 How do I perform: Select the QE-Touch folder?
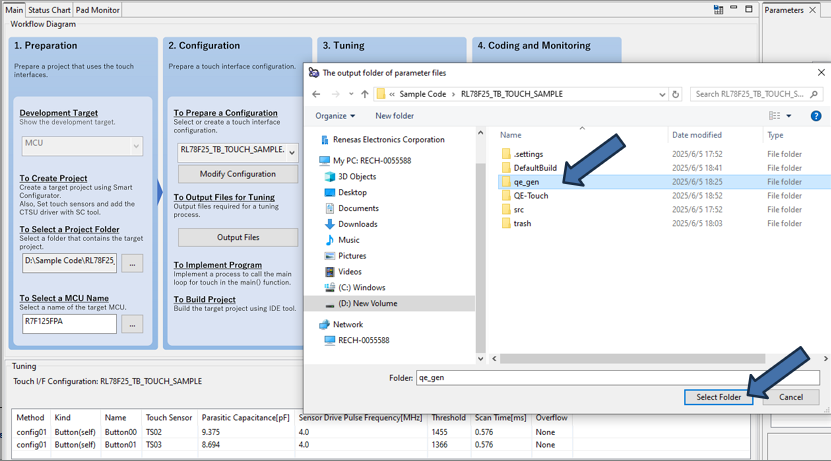pos(530,196)
